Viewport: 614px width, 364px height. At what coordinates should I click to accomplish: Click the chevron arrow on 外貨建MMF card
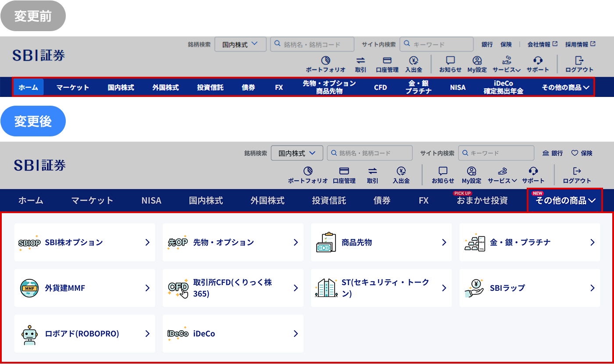tap(147, 288)
